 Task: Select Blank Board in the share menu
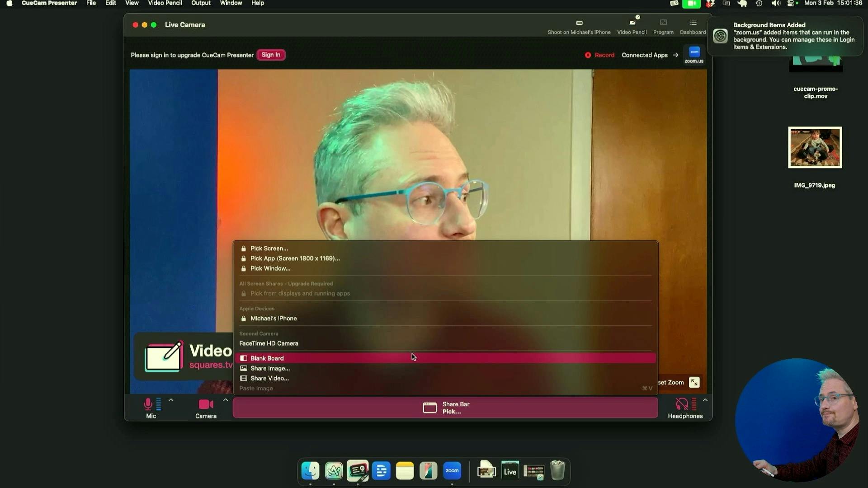tap(445, 358)
